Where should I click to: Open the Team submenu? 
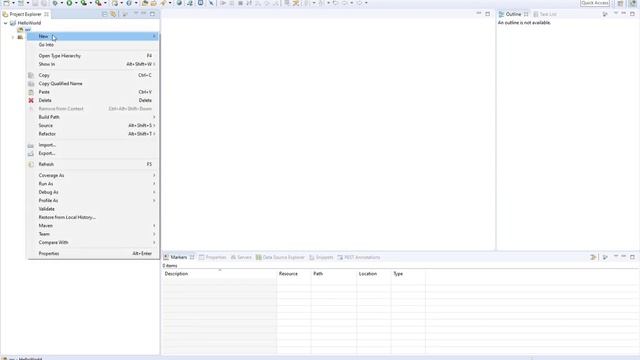[93, 234]
